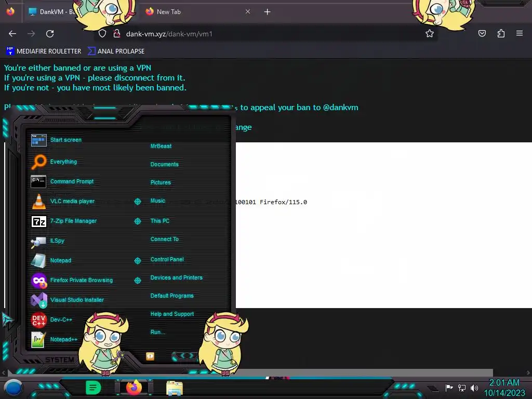Launch Everything search app
532x399 pixels.
[54, 162]
